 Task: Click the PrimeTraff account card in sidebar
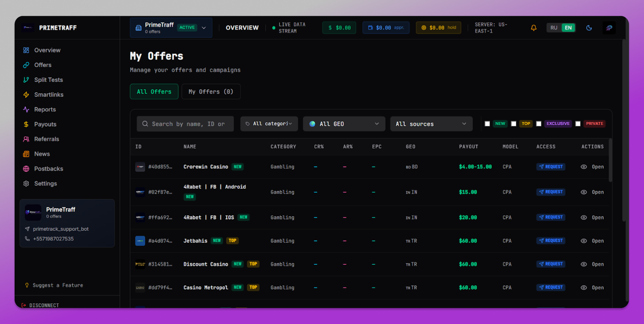pos(67,223)
